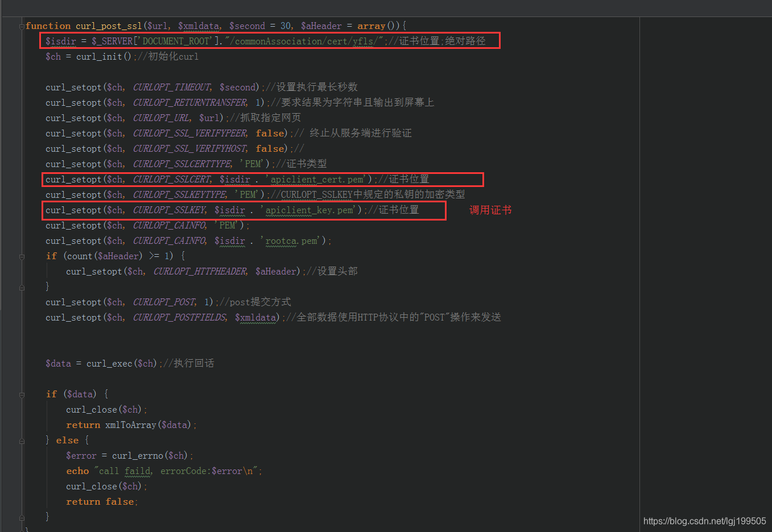Click the 'rootca.pem' string
The width and height of the screenshot is (772, 532).
pyautogui.click(x=291, y=241)
